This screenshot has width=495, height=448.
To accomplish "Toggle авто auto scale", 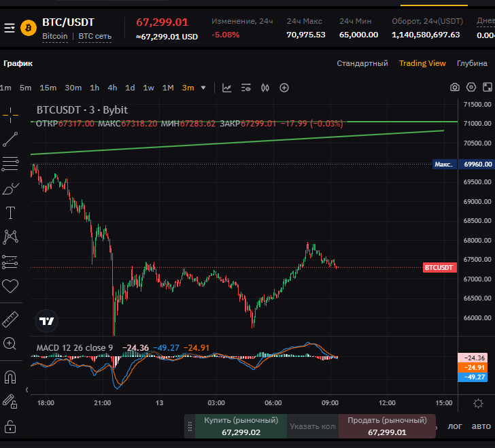I will click(x=481, y=426).
